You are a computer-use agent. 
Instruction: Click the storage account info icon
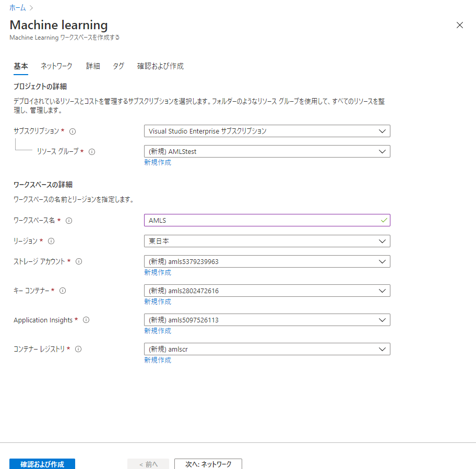coord(78,261)
